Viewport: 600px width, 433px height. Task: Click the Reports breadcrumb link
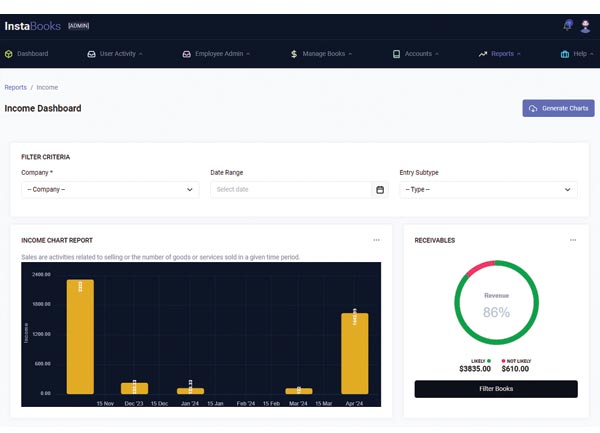coord(16,87)
